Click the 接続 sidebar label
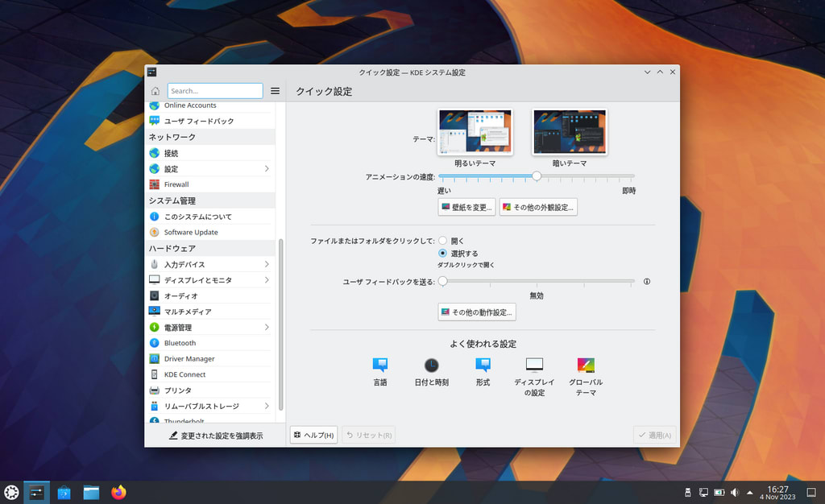The height and width of the screenshot is (504, 825). pos(171,154)
